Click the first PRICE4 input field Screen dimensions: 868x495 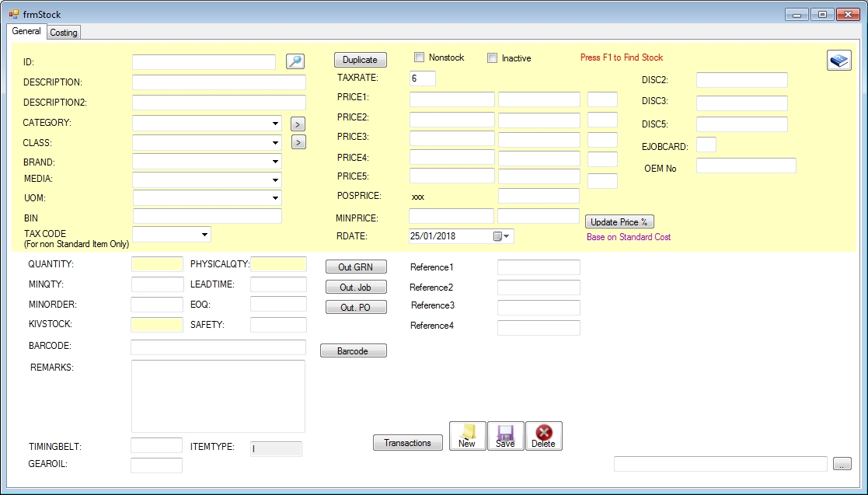pyautogui.click(x=451, y=157)
